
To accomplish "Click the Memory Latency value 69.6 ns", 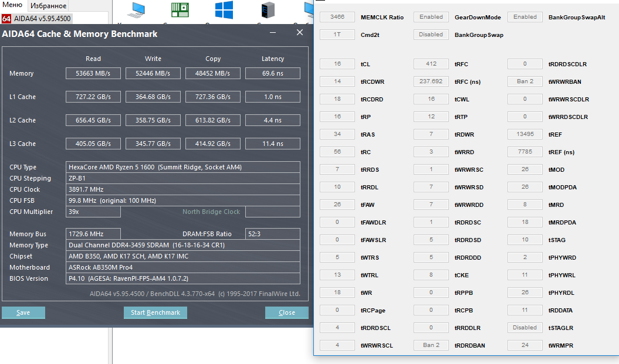I will [273, 73].
